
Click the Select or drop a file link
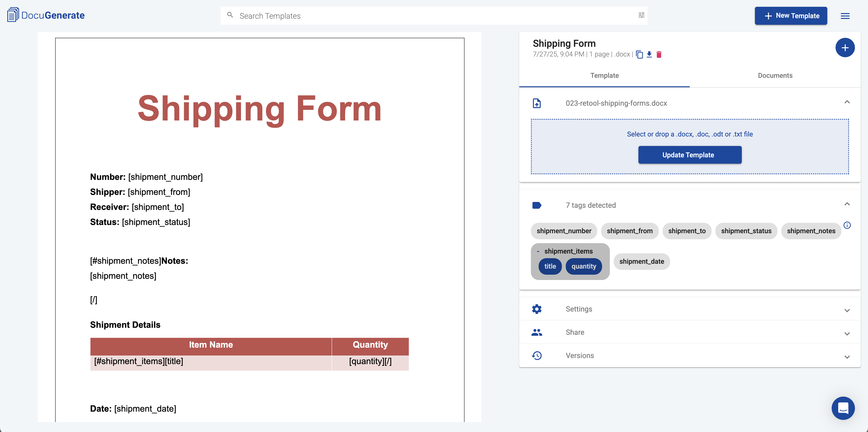click(690, 134)
